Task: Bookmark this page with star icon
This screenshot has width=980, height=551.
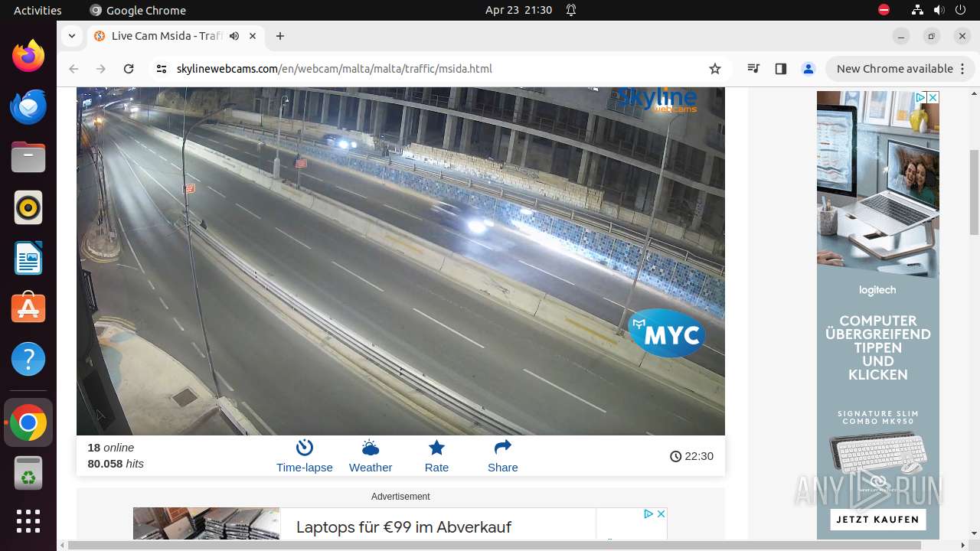Action: [x=715, y=69]
